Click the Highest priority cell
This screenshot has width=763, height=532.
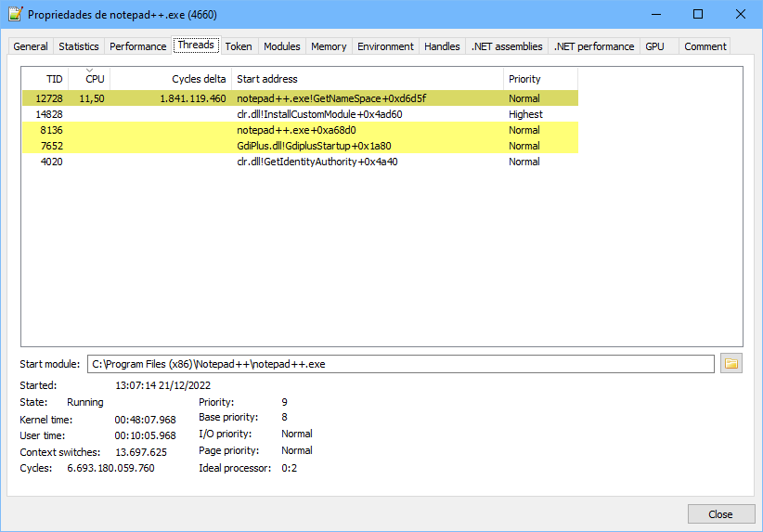pyautogui.click(x=525, y=114)
